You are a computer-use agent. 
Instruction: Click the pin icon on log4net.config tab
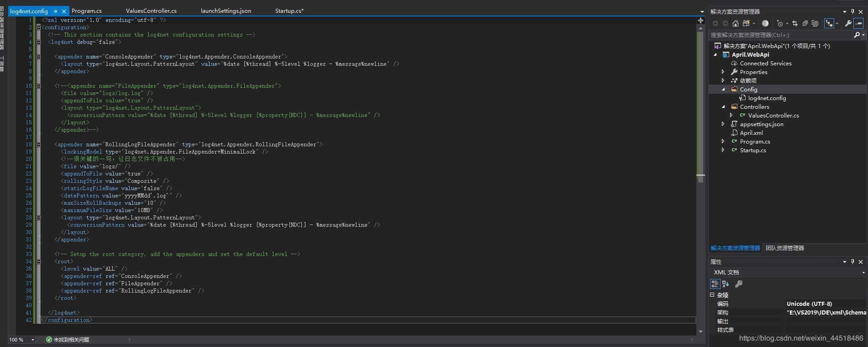coord(55,11)
